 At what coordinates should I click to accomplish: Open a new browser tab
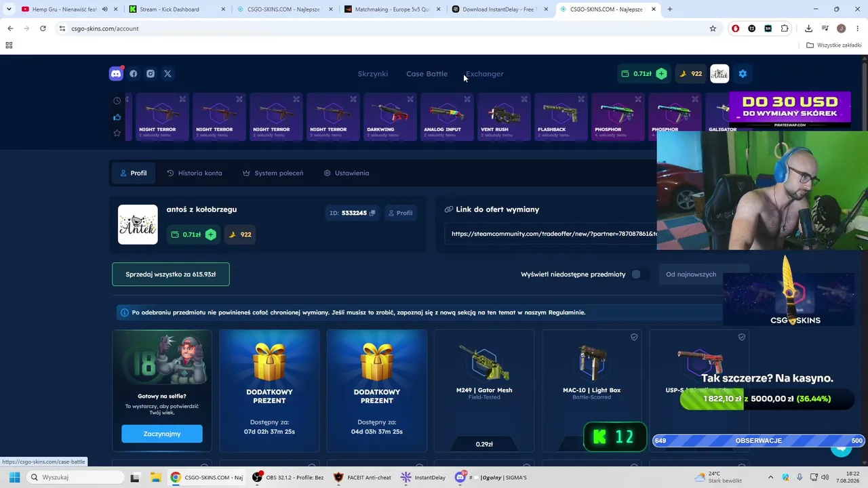click(670, 9)
